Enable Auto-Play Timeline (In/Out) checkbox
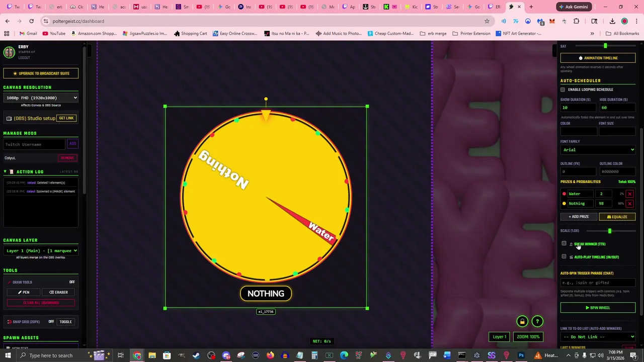The image size is (644, 362). tap(564, 257)
